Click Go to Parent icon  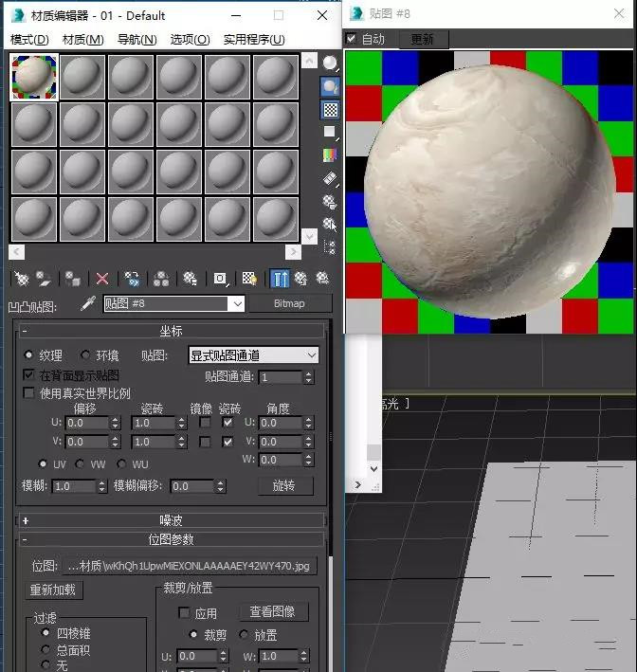[x=300, y=279]
